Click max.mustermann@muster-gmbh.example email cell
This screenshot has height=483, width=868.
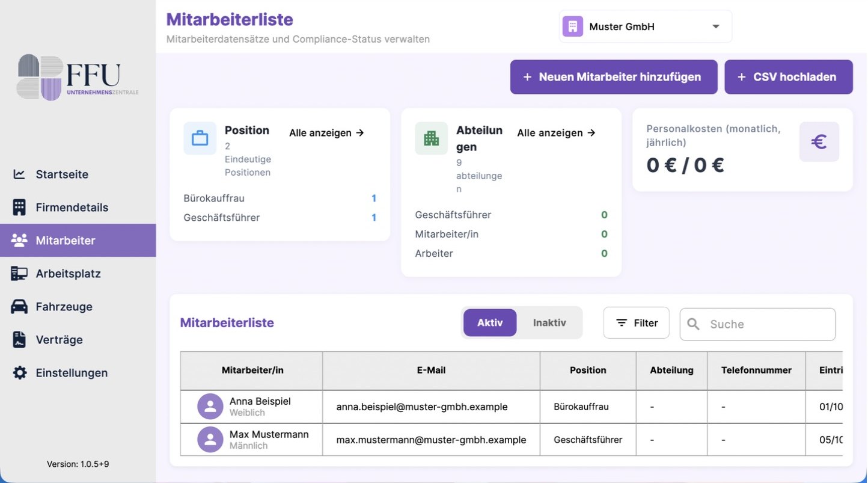(432, 440)
